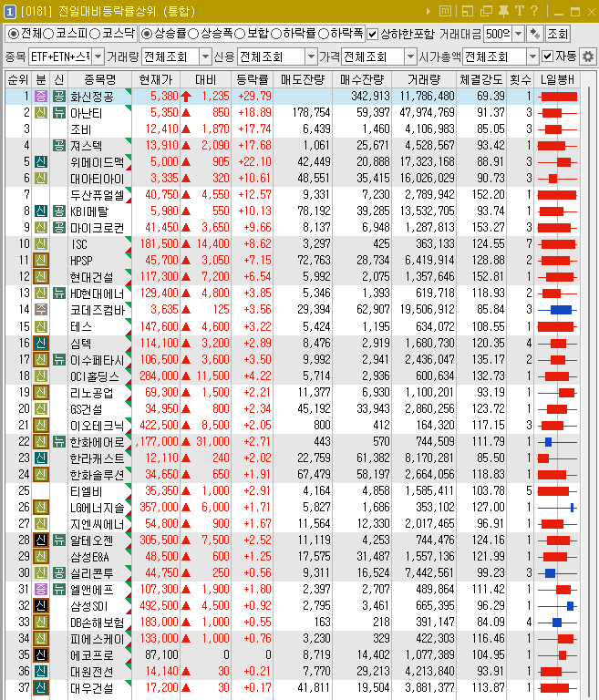Select the 보합 radio button
Screen dimensions: 599x700
[240, 34]
